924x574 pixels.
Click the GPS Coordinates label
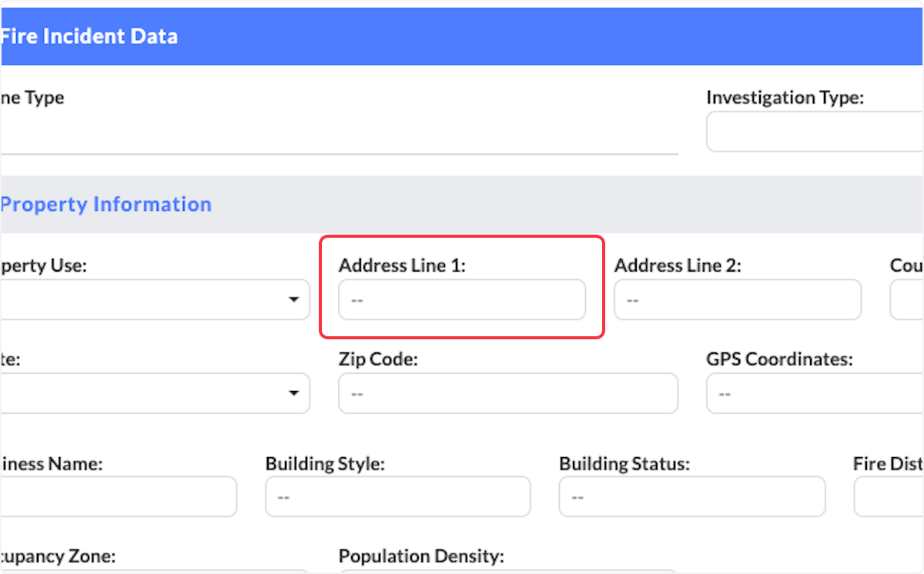779,359
